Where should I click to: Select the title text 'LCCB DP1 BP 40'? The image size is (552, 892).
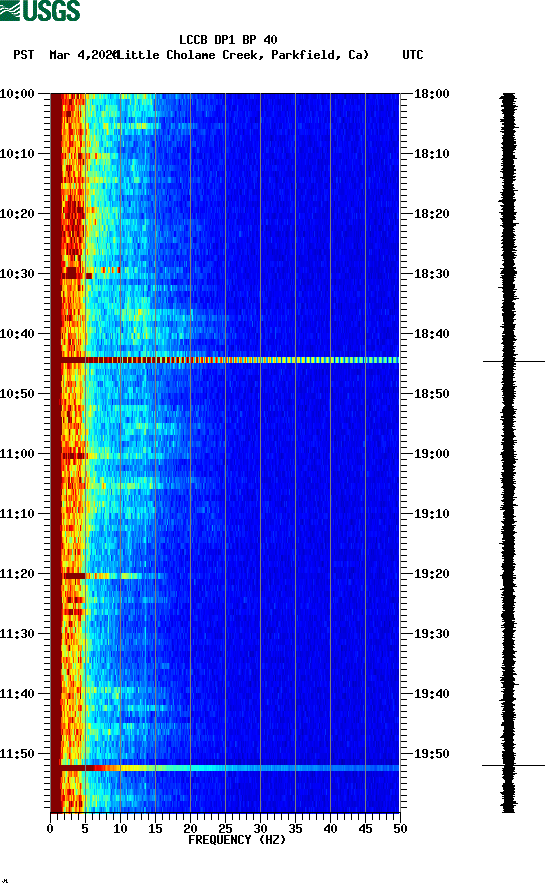click(228, 40)
